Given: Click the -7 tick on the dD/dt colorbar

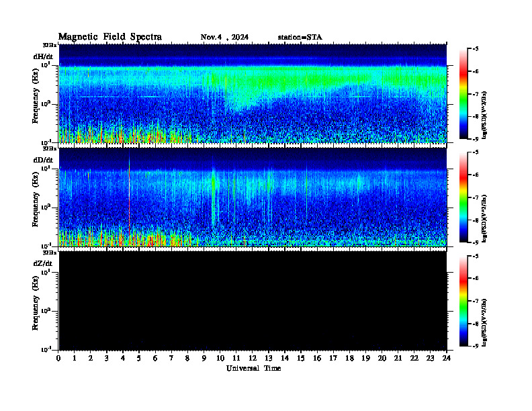Looking at the screenshot, I should [476, 197].
